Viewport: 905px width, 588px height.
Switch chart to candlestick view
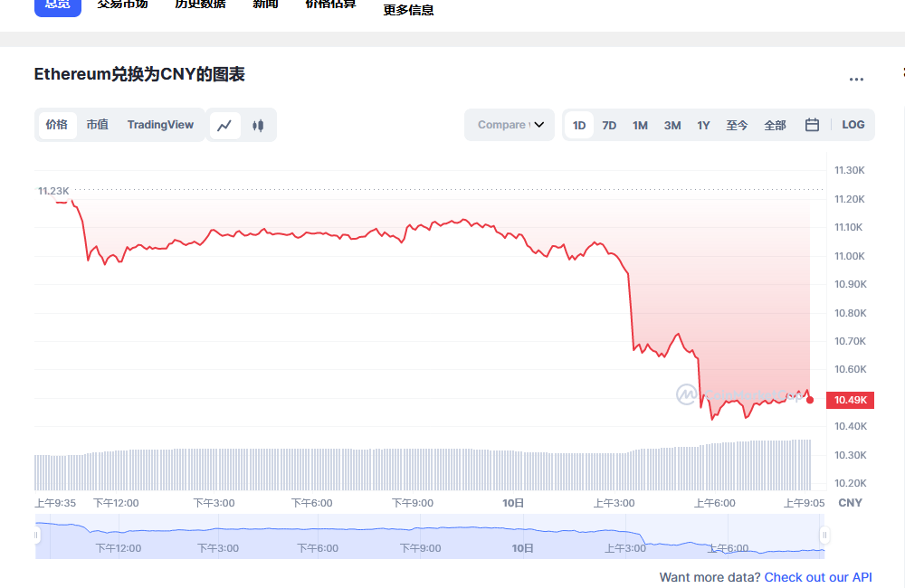(258, 125)
